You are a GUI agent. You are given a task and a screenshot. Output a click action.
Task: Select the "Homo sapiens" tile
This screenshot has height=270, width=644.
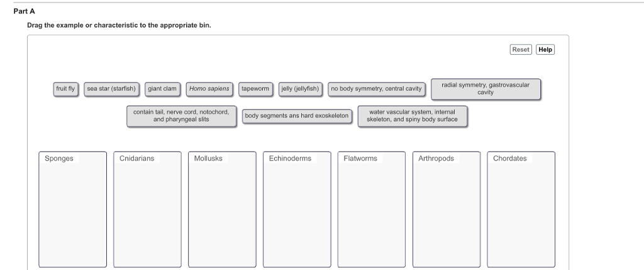(209, 89)
